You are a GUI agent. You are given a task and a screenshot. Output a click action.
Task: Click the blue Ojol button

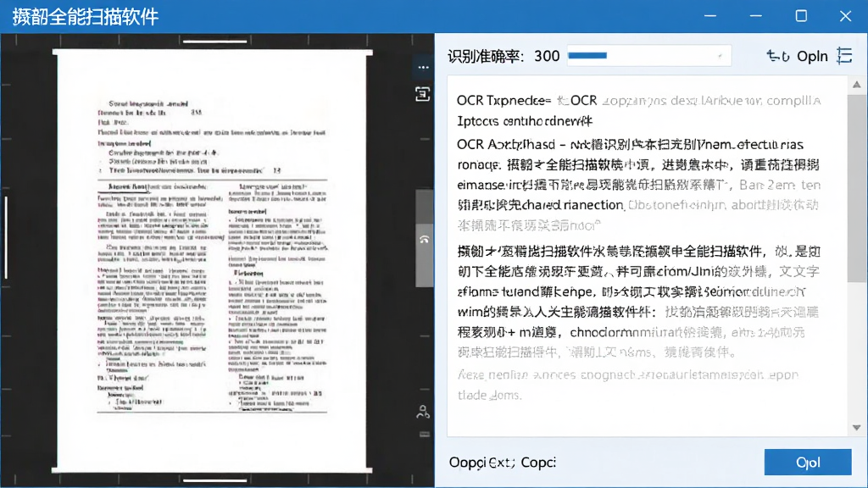tap(808, 462)
